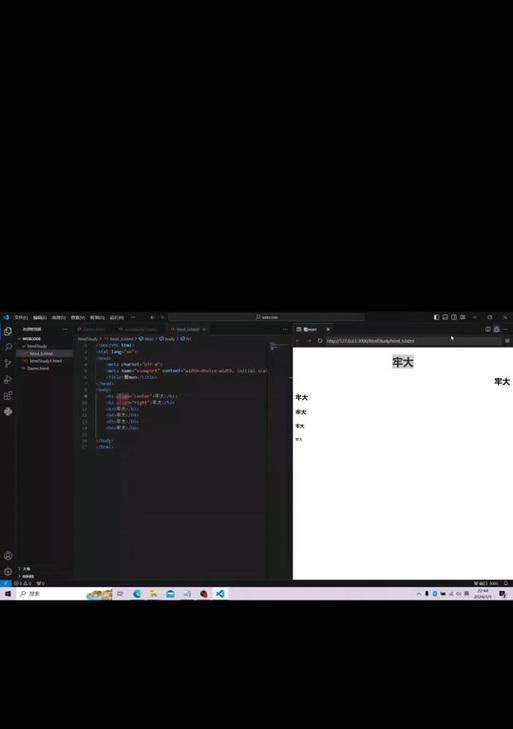Open the Explorer view in activity bar
This screenshot has width=513, height=729.
click(x=8, y=331)
